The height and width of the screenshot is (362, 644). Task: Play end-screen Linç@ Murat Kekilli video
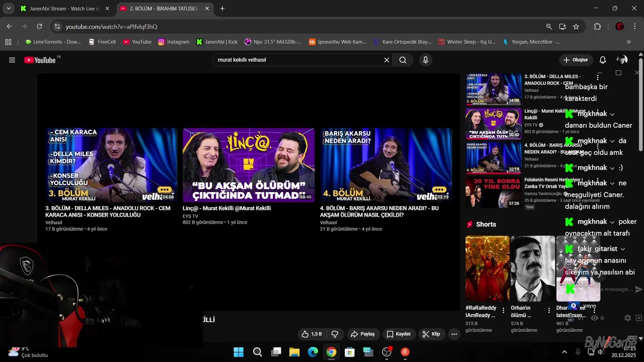pyautogui.click(x=249, y=165)
